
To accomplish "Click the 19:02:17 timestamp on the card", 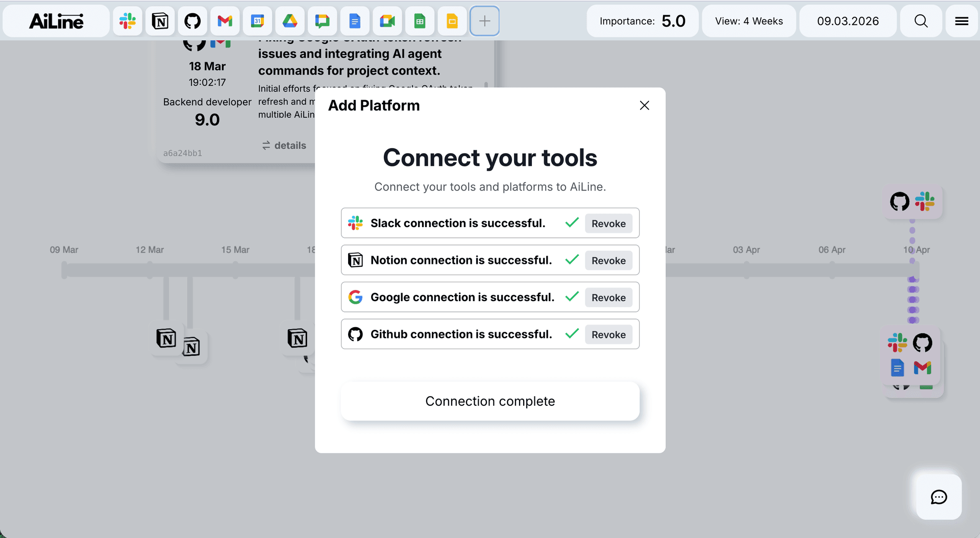I will (x=207, y=82).
